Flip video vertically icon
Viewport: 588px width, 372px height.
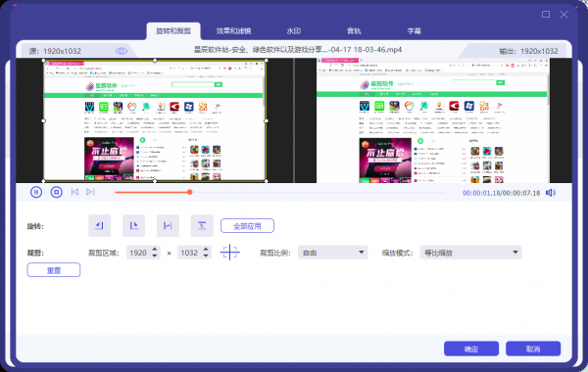point(202,225)
